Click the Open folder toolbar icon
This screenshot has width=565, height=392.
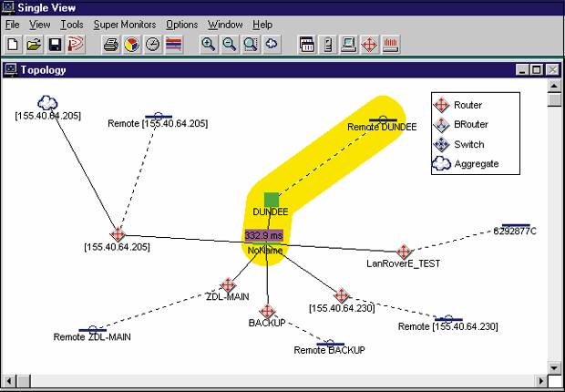click(34, 44)
